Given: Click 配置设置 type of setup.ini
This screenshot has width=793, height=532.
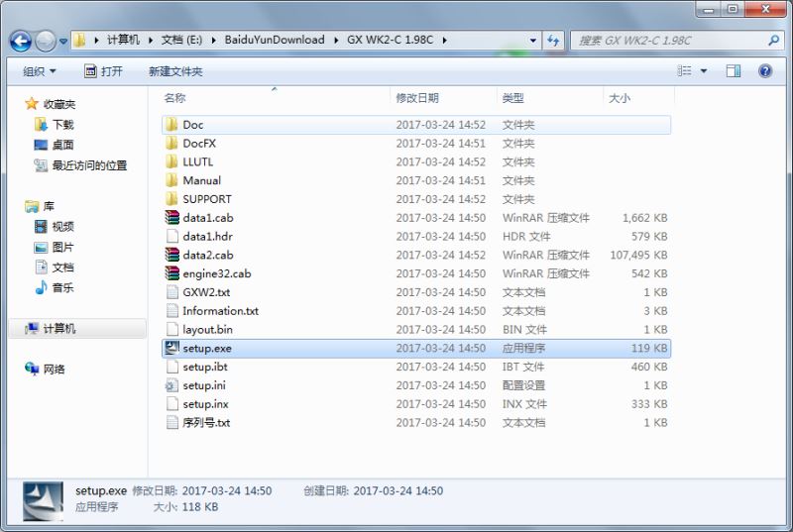Looking at the screenshot, I should 523,385.
